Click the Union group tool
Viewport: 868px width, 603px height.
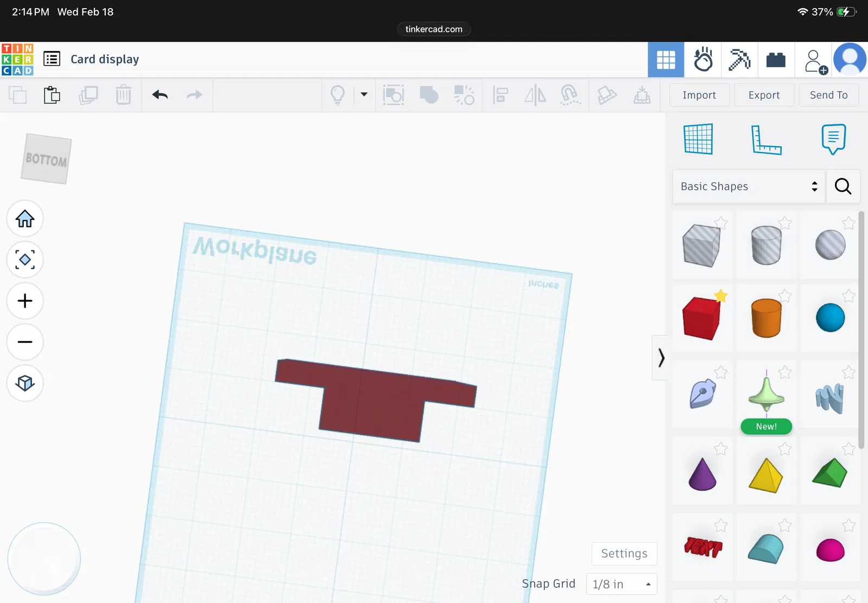[429, 95]
